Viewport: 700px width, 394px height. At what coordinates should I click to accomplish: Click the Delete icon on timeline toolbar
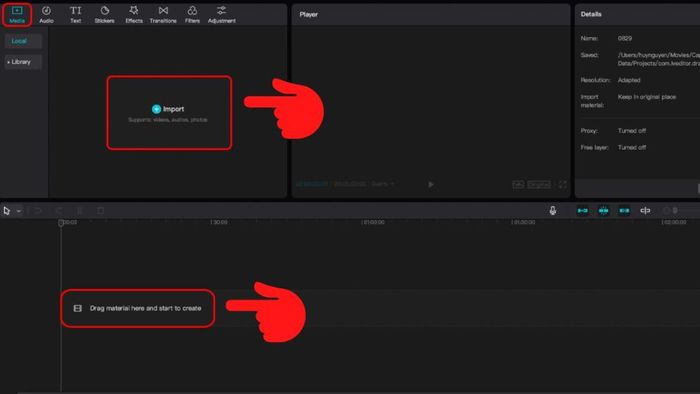(100, 211)
